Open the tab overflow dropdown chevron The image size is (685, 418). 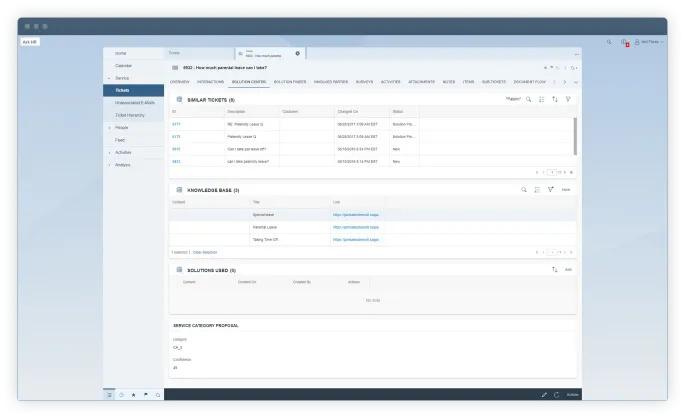pyautogui.click(x=575, y=81)
